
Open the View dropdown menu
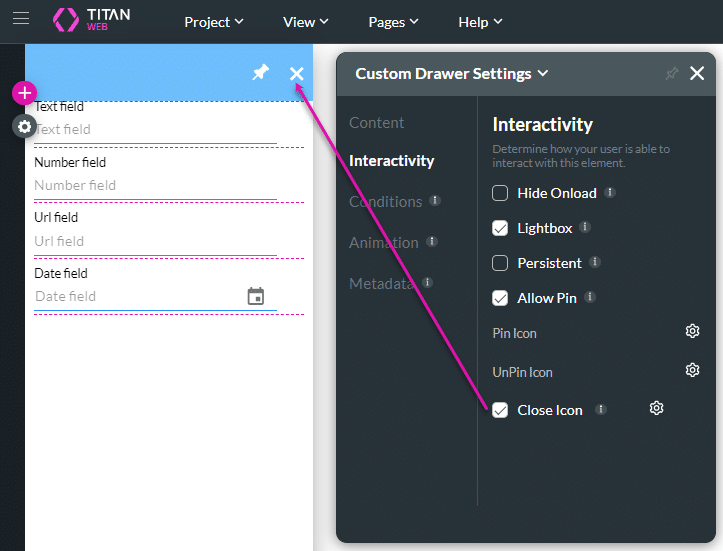click(306, 22)
